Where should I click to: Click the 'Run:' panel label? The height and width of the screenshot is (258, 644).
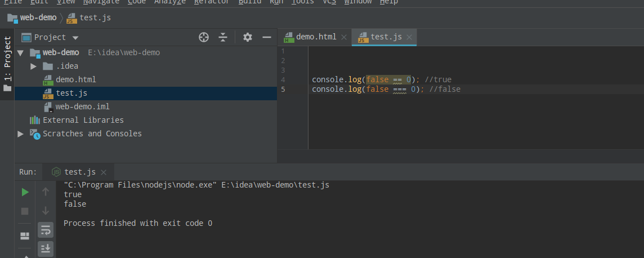click(28, 172)
